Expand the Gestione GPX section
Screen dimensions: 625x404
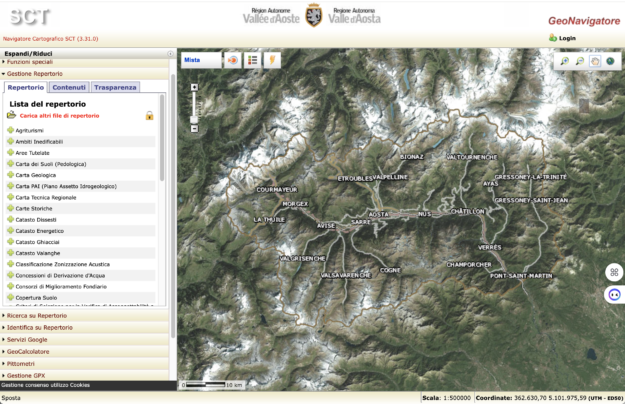point(85,375)
